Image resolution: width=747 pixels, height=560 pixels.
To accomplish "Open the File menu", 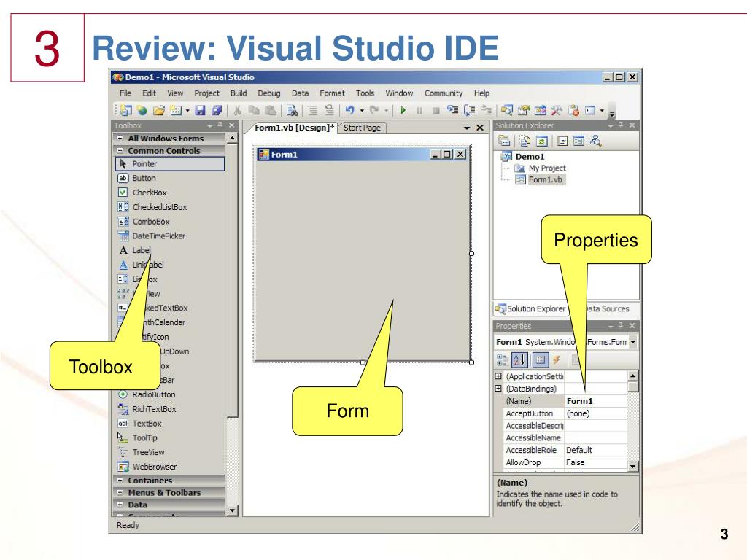I will pyautogui.click(x=125, y=93).
